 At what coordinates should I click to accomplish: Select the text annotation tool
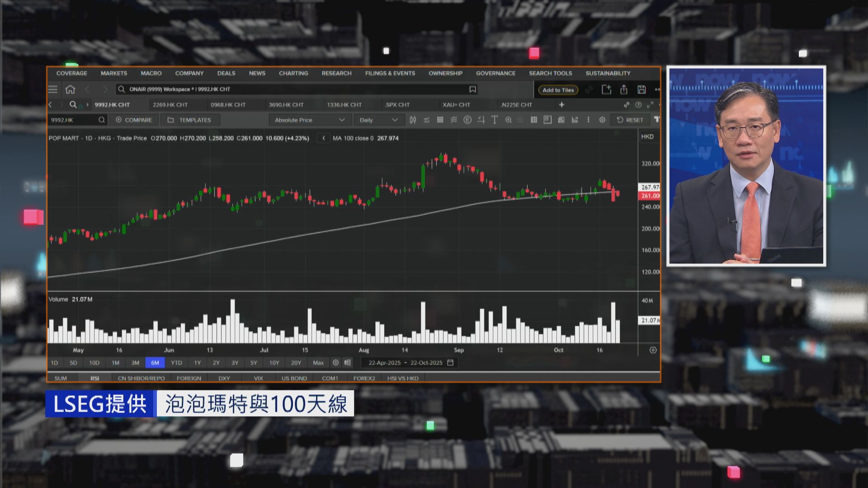[x=495, y=120]
